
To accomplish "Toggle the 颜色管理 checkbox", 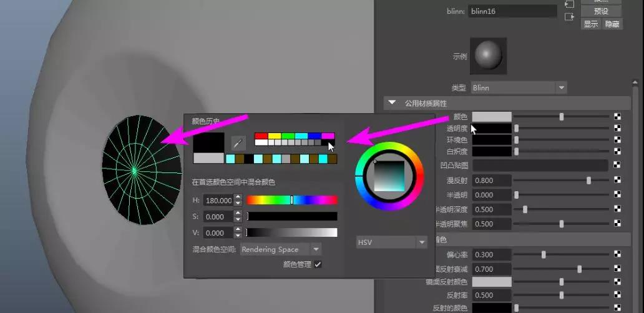I will click(x=318, y=264).
